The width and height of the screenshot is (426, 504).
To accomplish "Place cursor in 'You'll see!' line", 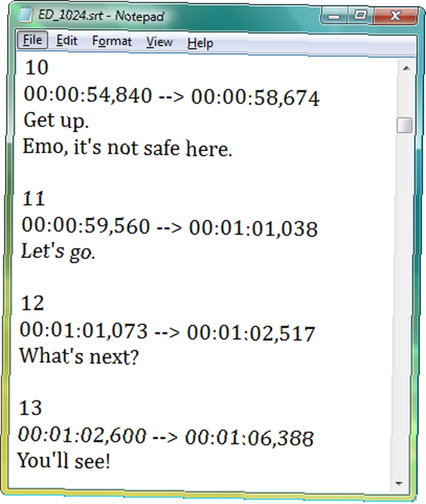I will click(64, 461).
